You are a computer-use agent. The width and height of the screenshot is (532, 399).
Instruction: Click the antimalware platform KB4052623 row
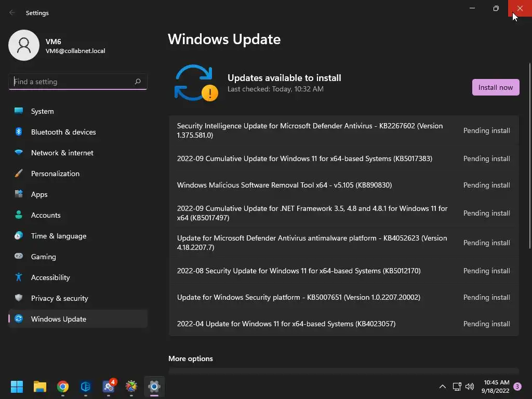click(344, 243)
